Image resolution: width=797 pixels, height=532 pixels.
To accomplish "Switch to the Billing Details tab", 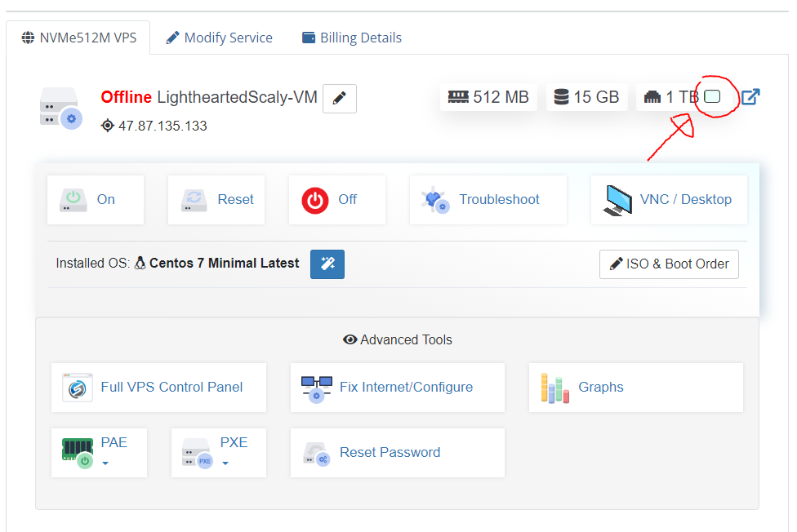I will pyautogui.click(x=352, y=38).
